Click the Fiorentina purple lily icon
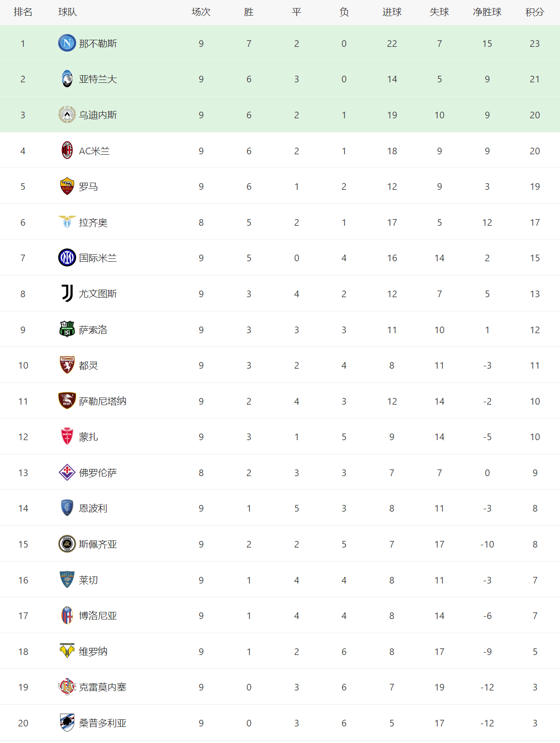The image size is (560, 743). coord(67,472)
